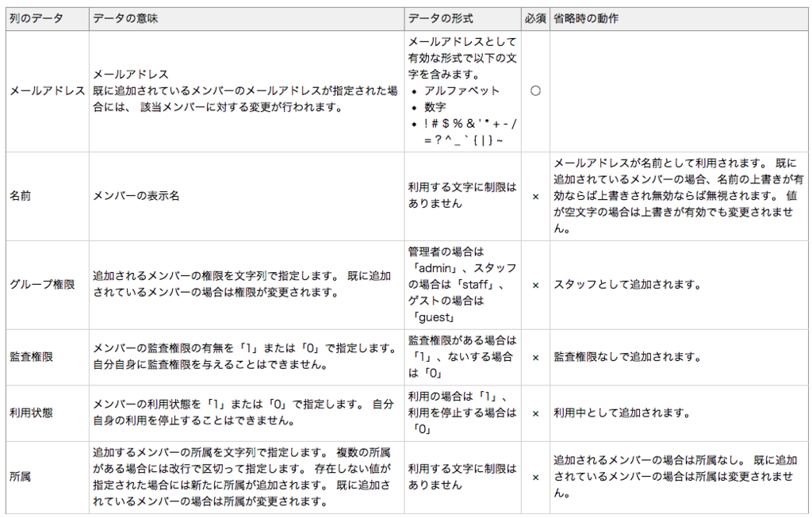Screen dimensions: 812x518
Task: Click the 列のデータ column header
Action: coord(48,19)
